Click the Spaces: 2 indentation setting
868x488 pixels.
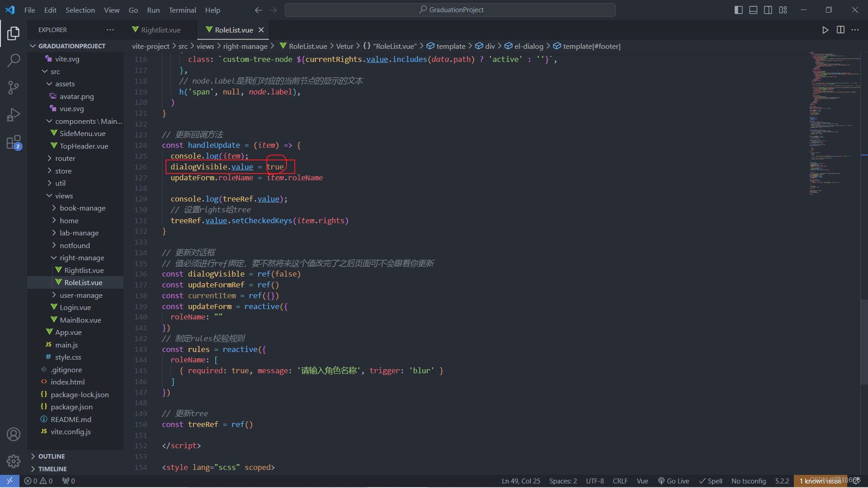point(563,481)
